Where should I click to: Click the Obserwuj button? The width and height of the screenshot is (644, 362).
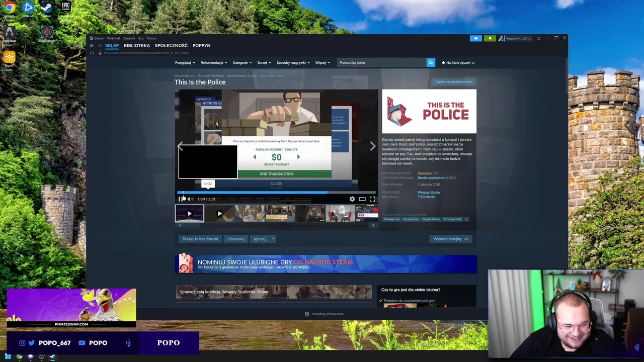point(235,239)
